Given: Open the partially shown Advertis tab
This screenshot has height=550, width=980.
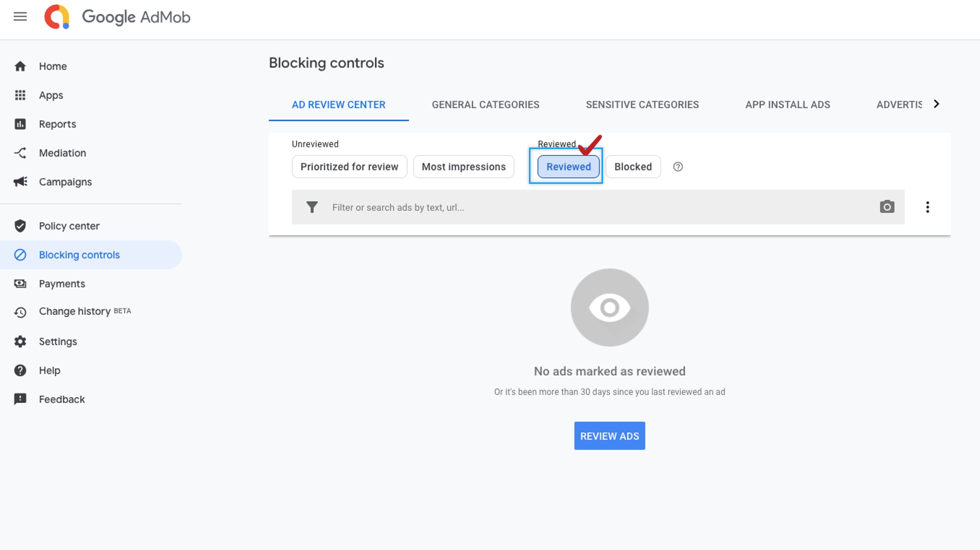Looking at the screenshot, I should pyautogui.click(x=899, y=105).
